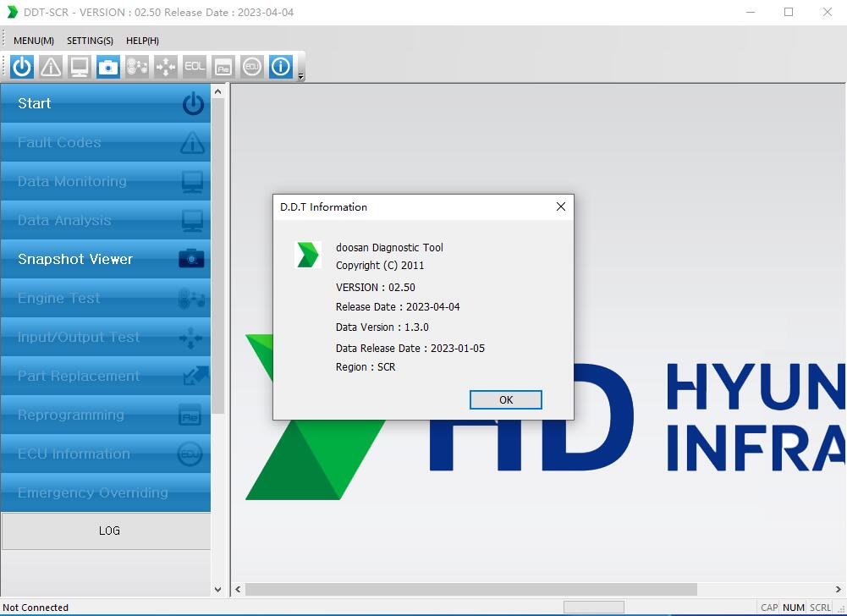The image size is (847, 616).
Task: Click the 'Data Version : 1.3.0' text
Action: click(x=382, y=327)
